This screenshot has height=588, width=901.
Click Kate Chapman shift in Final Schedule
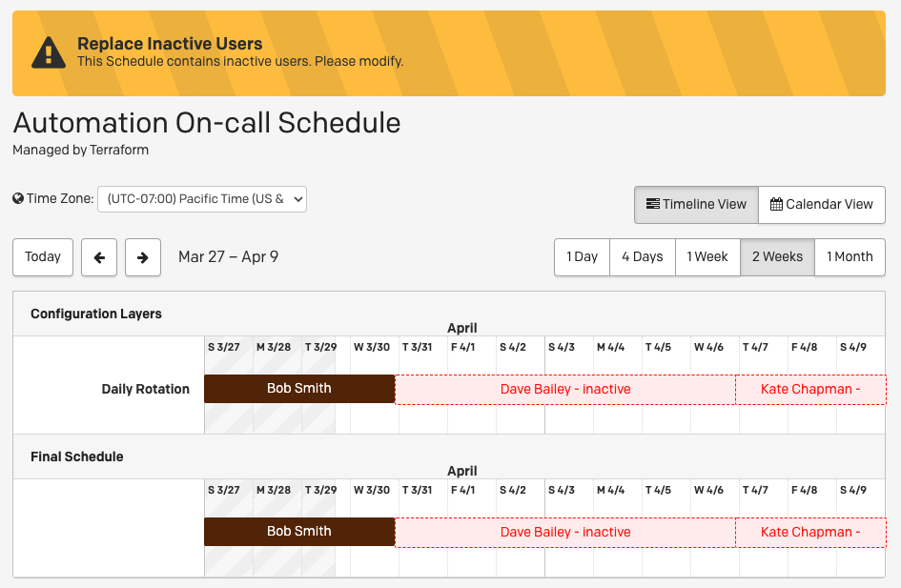(810, 533)
